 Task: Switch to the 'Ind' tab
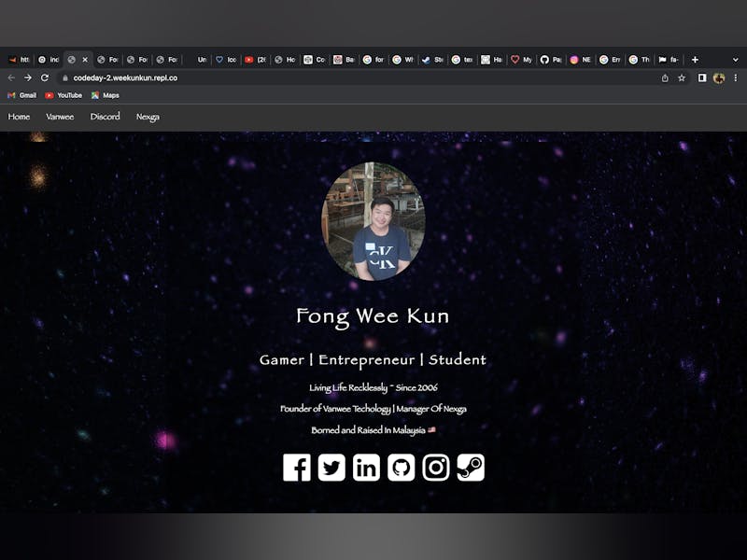(49, 60)
